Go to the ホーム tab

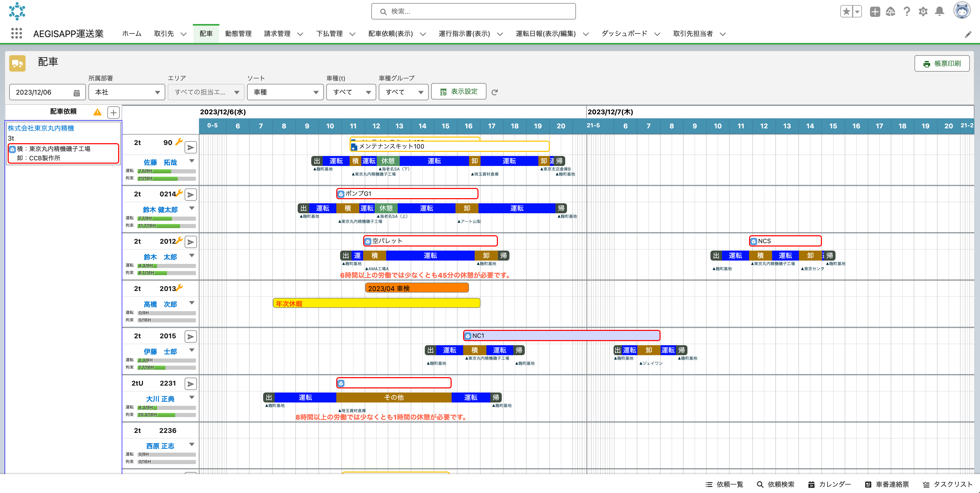pos(132,33)
